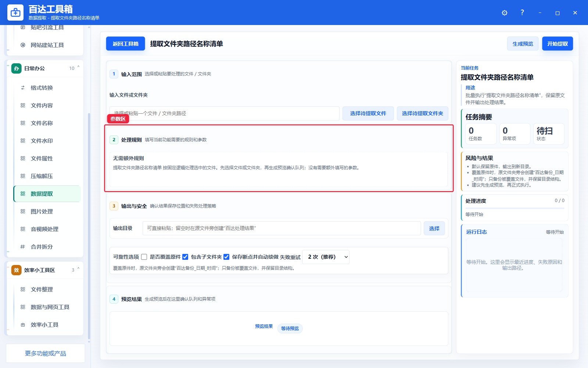Click the 处理进度 progress bar
Viewport: 588px width, 368px height.
tap(514, 208)
